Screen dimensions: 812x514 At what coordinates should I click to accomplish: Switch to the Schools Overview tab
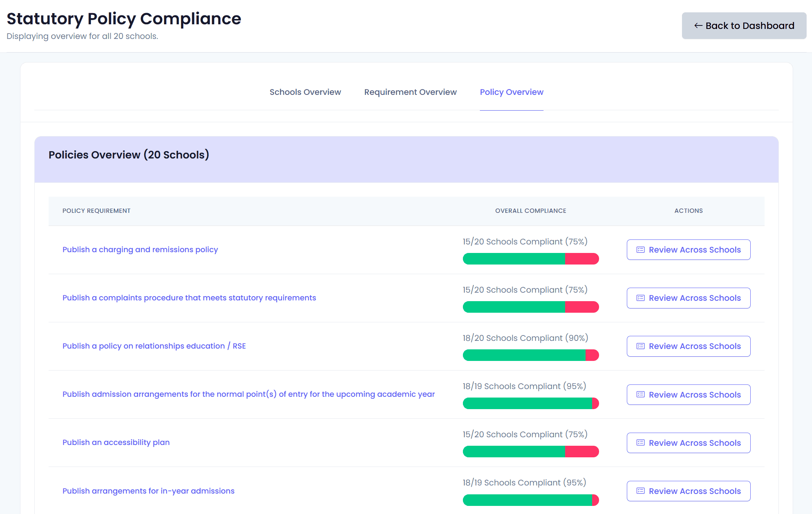click(305, 92)
